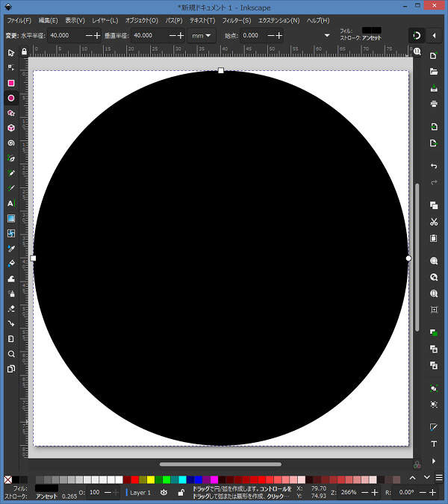Select the Mesh gradient tool
This screenshot has width=448, height=504.
[x=11, y=234]
